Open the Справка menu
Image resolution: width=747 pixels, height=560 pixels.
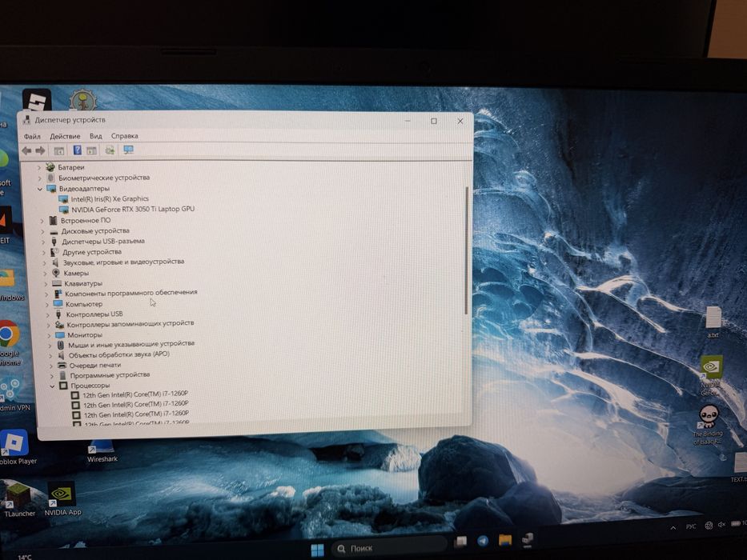click(125, 136)
